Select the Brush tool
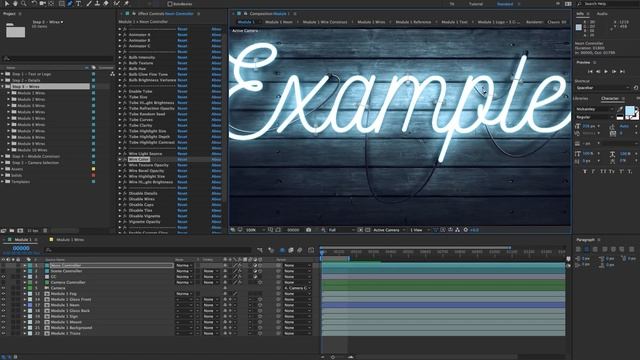Screen dimensions: 640x360 click(x=89, y=4)
